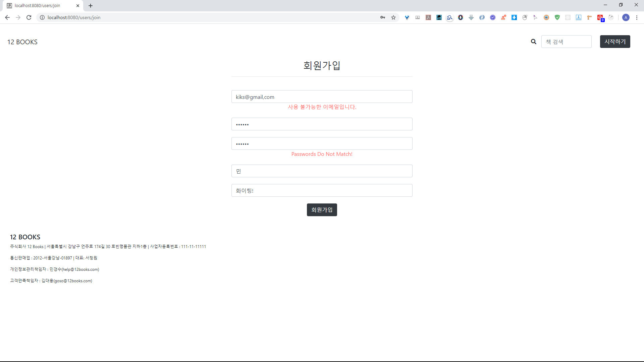Click the profile avatar 'A' icon

click(x=626, y=17)
